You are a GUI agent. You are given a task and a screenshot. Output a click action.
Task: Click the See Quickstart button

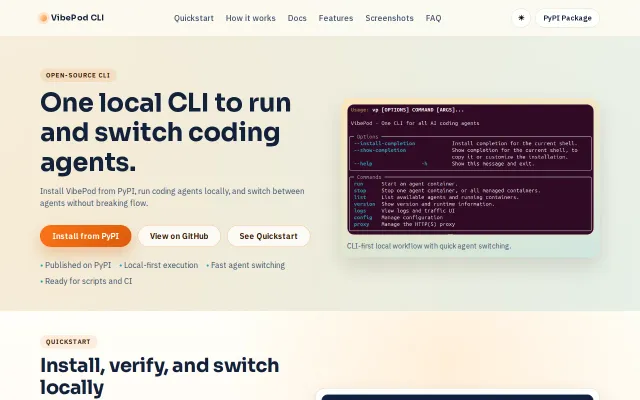click(x=269, y=236)
